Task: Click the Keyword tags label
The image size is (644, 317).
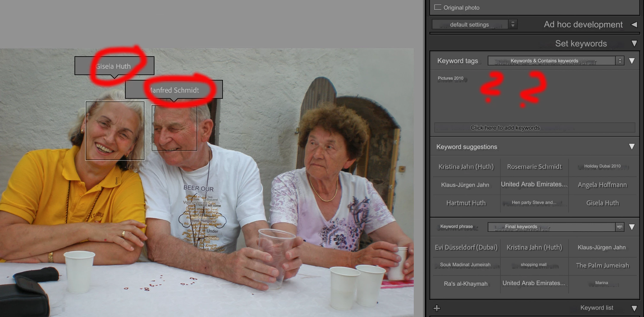Action: 458,61
